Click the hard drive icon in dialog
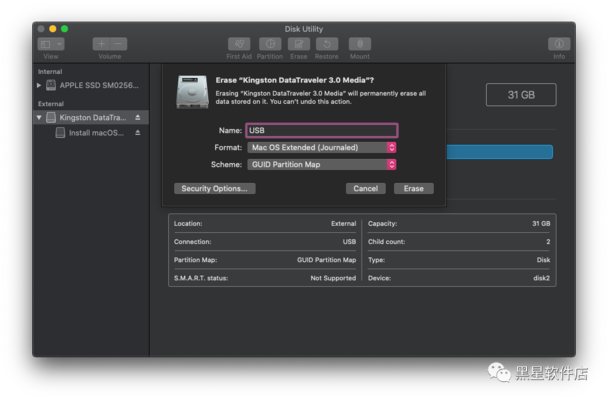The image size is (608, 400). tap(192, 92)
